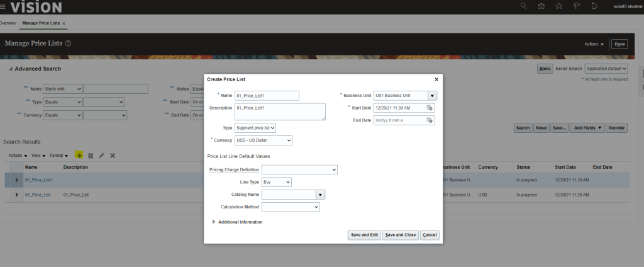Click the Search magnifier icon in header
Viewport: 644px width, 267px height.
(523, 6)
